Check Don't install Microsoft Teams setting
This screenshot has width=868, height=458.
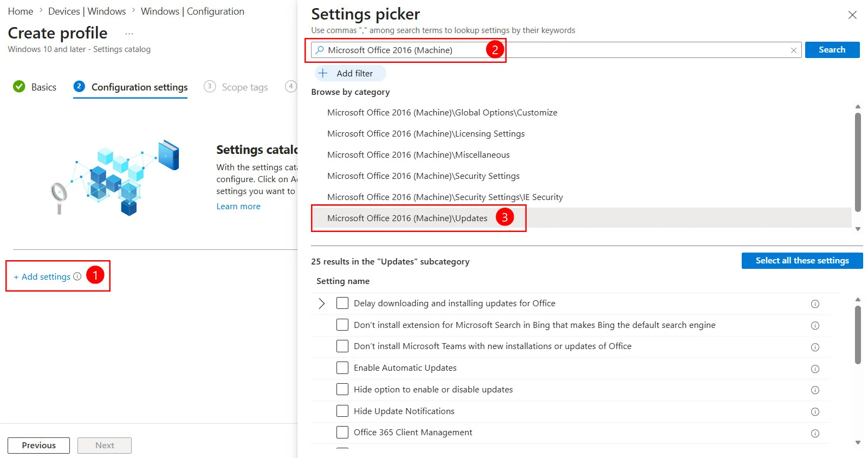[342, 346]
